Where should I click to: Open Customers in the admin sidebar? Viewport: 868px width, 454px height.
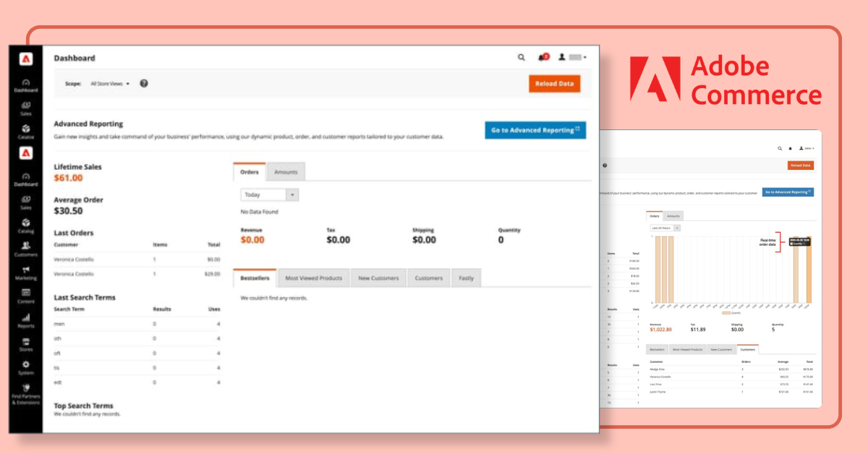click(x=25, y=249)
